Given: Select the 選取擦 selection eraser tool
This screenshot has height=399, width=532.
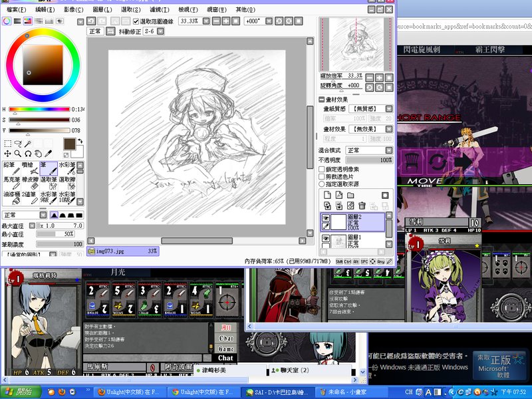Looking at the screenshot, I should 67,183.
